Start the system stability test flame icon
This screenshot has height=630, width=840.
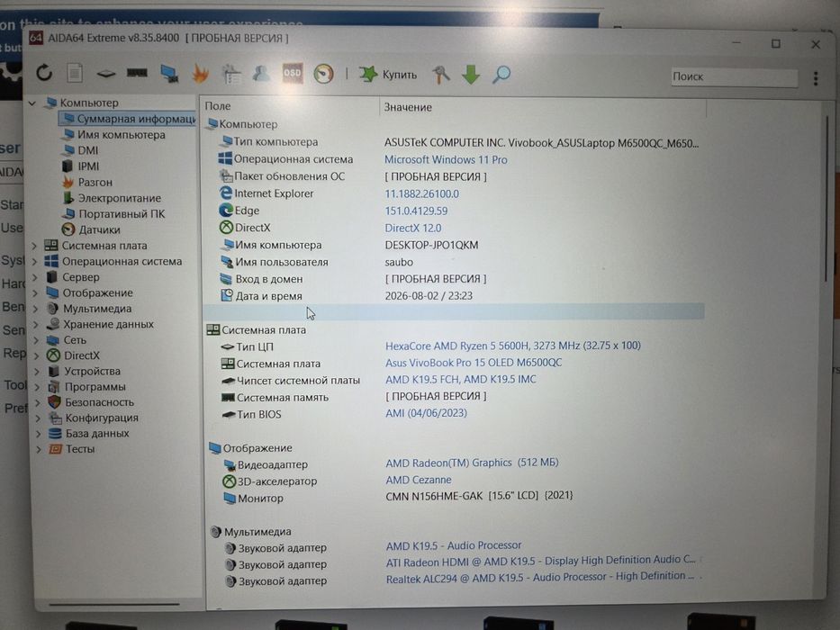tap(201, 74)
